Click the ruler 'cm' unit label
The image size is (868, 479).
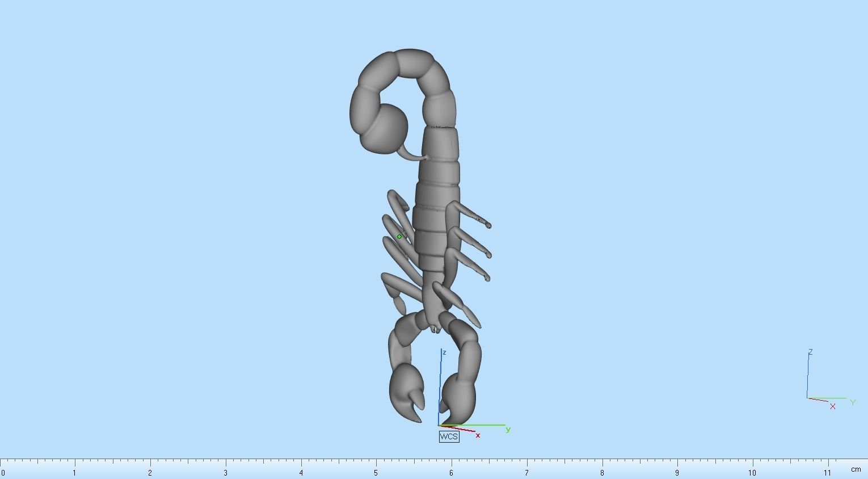(x=856, y=469)
